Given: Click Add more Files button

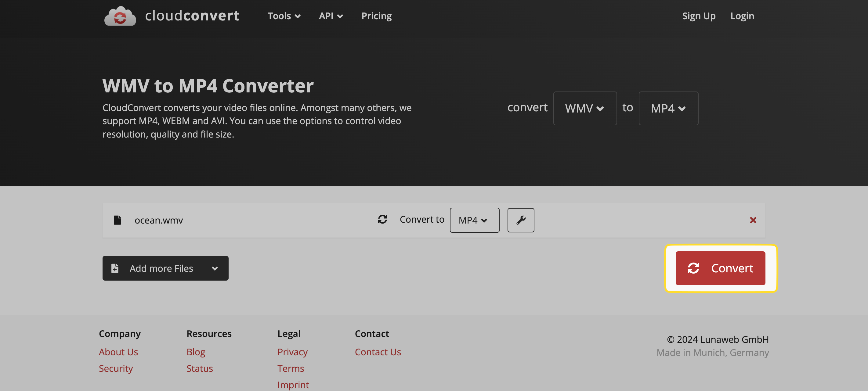Looking at the screenshot, I should [x=165, y=268].
